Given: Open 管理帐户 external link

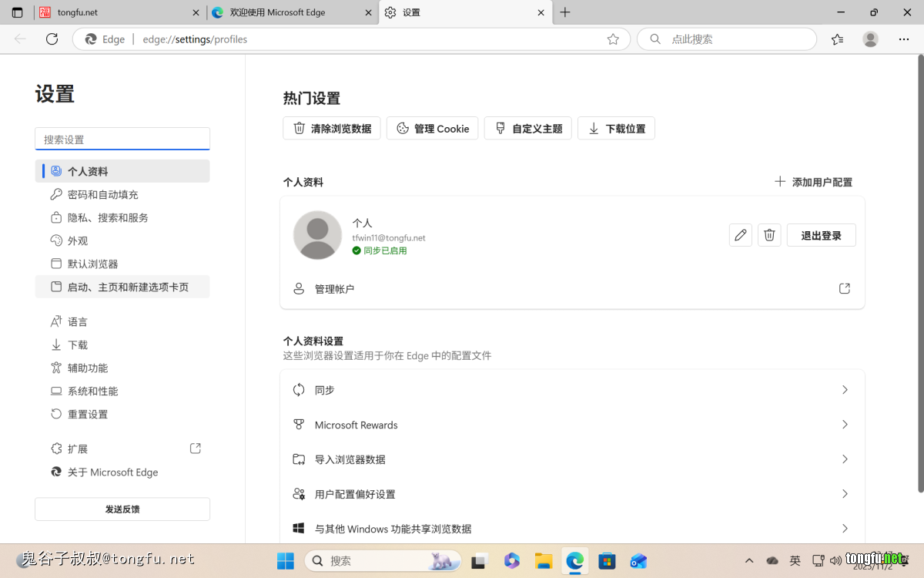Looking at the screenshot, I should [844, 289].
